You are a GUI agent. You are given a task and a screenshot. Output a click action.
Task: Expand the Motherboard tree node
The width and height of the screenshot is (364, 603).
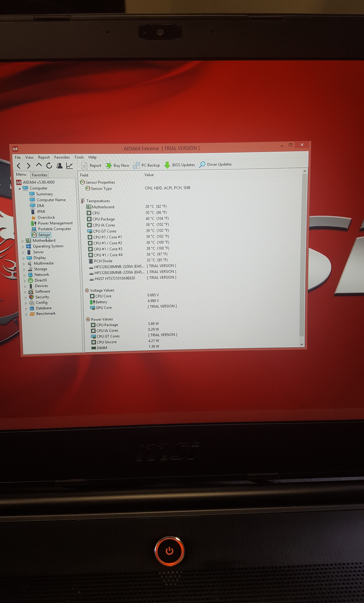pos(23,241)
